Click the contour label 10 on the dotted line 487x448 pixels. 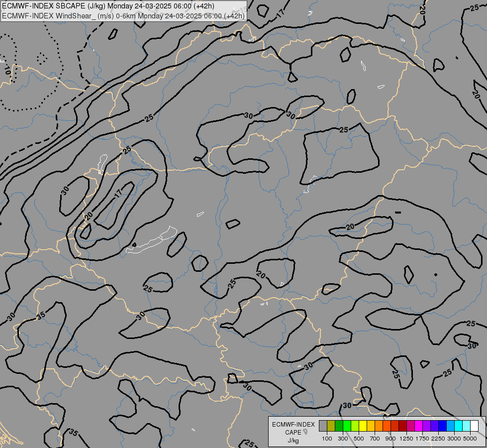(x=7, y=70)
